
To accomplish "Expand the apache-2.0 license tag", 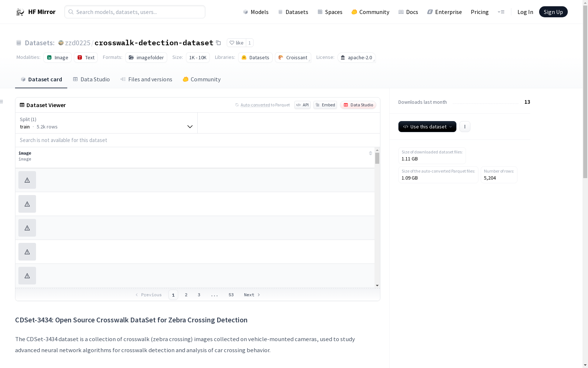I will click(x=356, y=57).
